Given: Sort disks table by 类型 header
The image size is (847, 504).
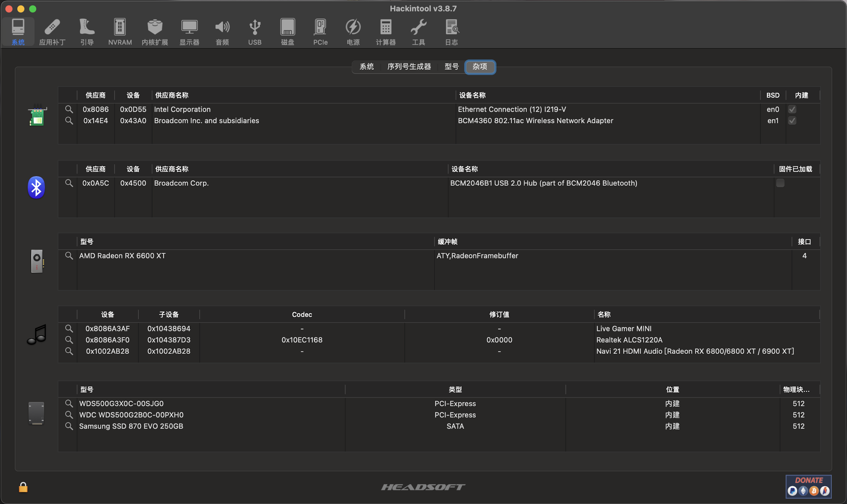Looking at the screenshot, I should click(455, 390).
